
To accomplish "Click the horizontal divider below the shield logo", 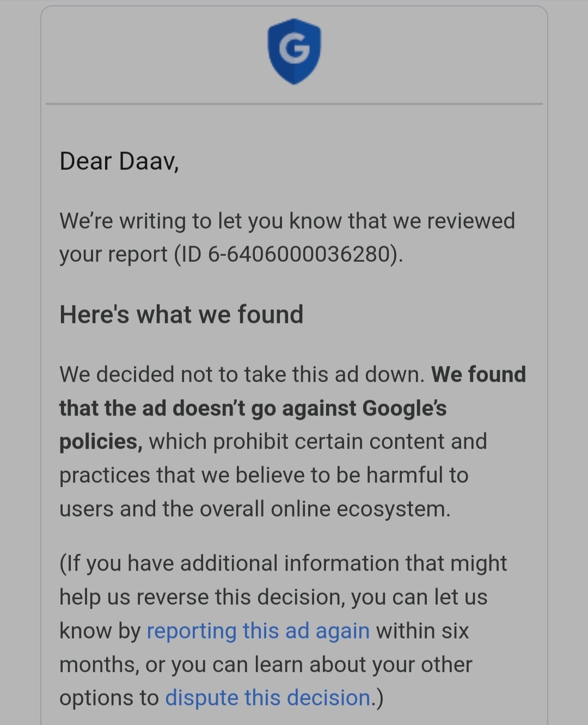I will (x=294, y=103).
